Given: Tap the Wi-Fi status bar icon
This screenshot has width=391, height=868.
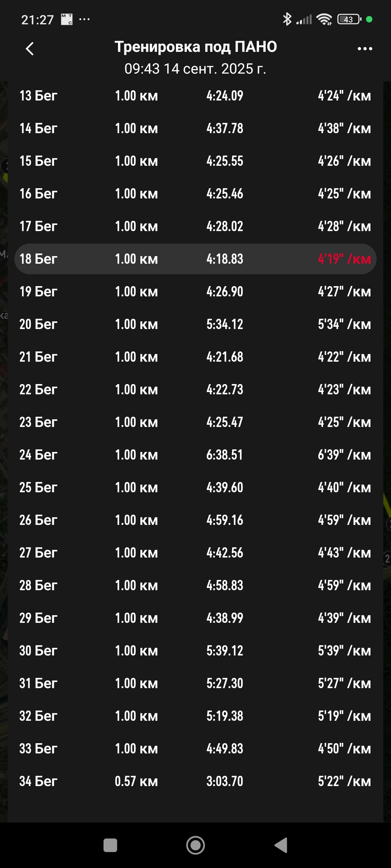Looking at the screenshot, I should point(324,19).
